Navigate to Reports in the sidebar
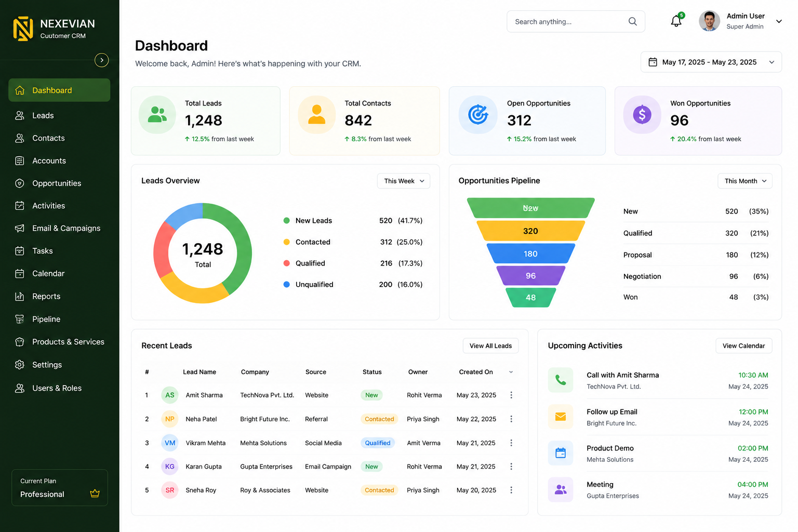The width and height of the screenshot is (798, 532). [59, 296]
